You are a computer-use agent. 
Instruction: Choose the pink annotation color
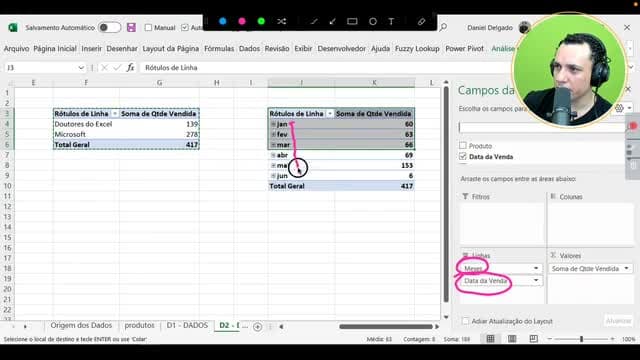pyautogui.click(x=242, y=21)
